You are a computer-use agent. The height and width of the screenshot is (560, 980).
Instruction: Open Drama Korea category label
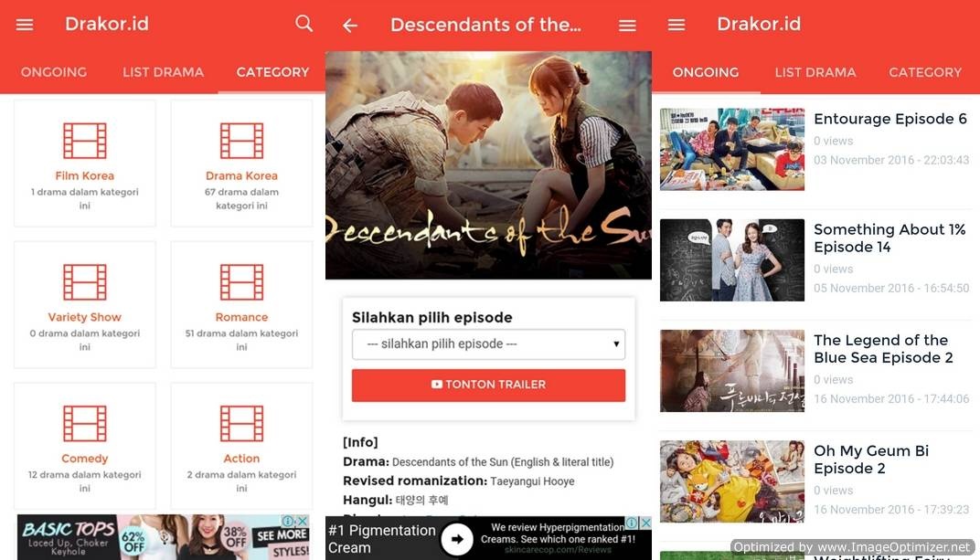(242, 176)
